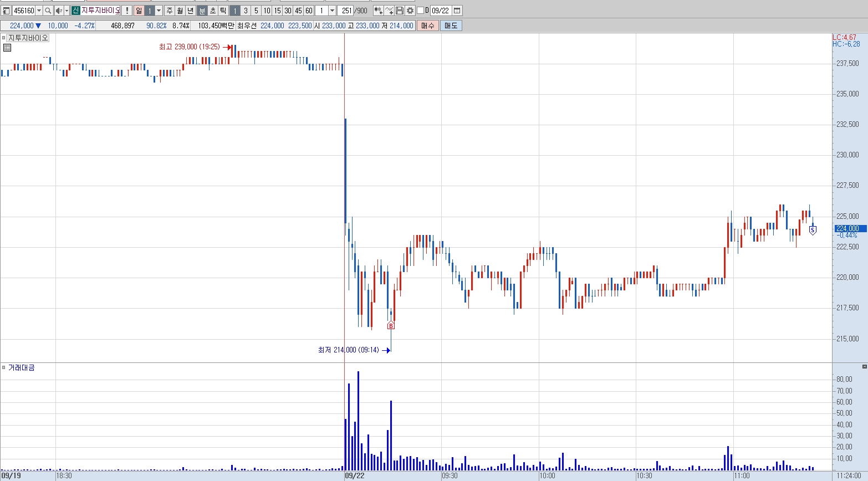Click the B buy marker on chart
Viewport: 868px width, 481px height.
(x=391, y=325)
